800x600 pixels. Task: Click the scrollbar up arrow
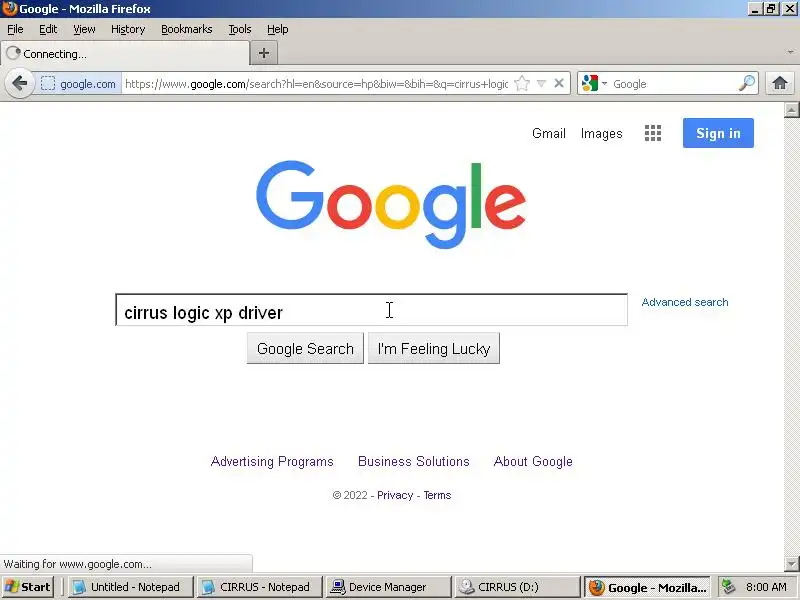791,110
